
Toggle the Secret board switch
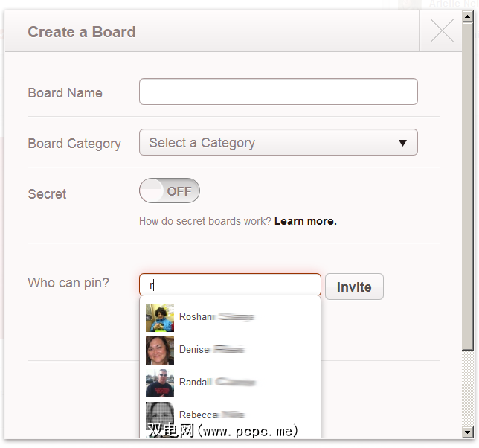pos(170,191)
